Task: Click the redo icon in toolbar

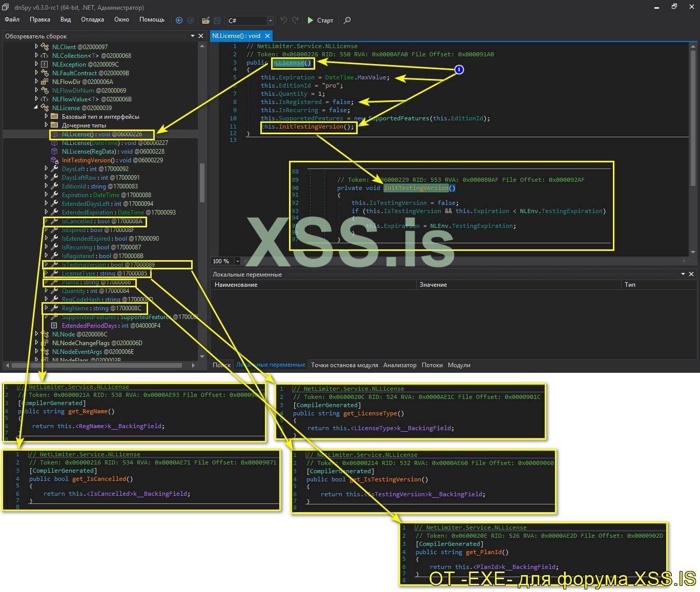Action: pos(295,20)
